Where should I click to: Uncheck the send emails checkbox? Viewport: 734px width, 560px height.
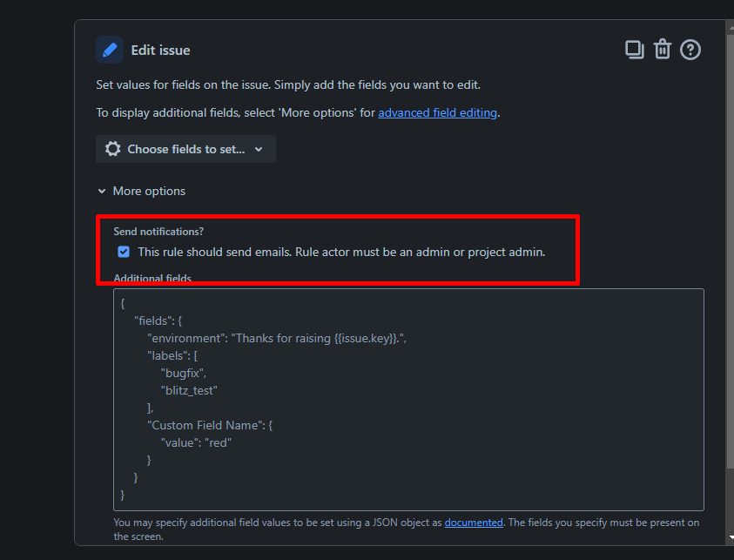[124, 252]
